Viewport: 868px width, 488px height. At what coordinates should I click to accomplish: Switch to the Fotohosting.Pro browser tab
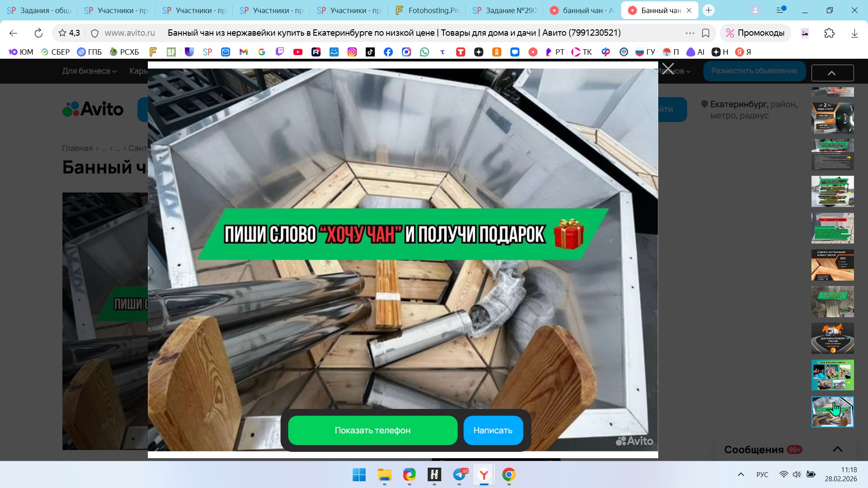pyautogui.click(x=427, y=10)
